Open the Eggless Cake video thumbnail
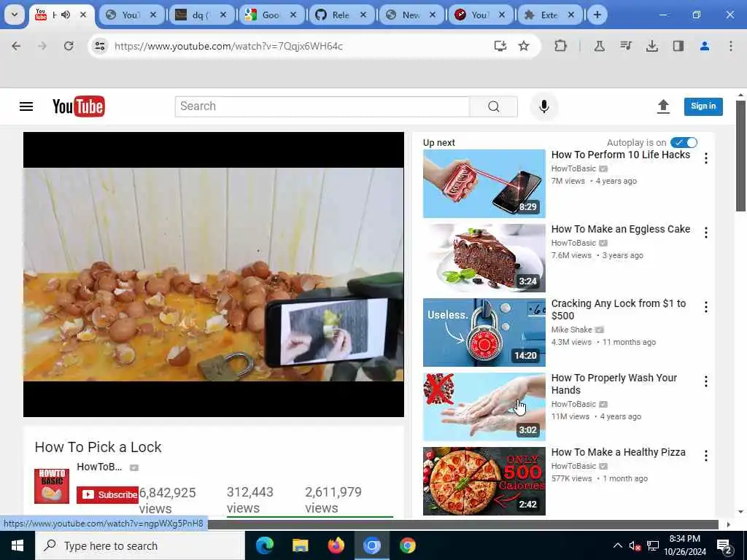Viewport: 747px width, 560px height. (x=484, y=258)
